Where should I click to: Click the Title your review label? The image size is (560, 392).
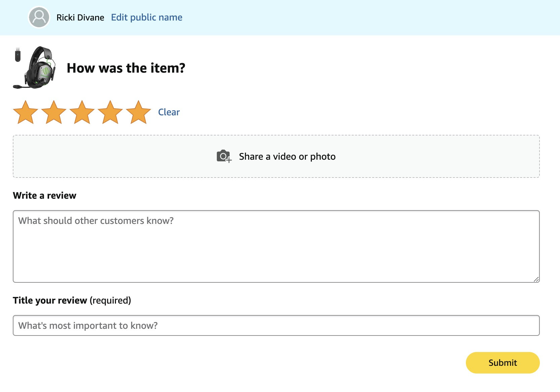coord(50,300)
